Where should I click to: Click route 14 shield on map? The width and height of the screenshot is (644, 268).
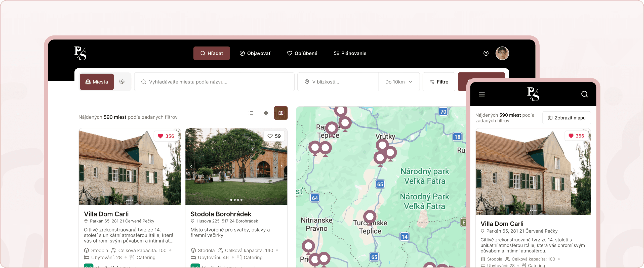pyautogui.click(x=404, y=237)
